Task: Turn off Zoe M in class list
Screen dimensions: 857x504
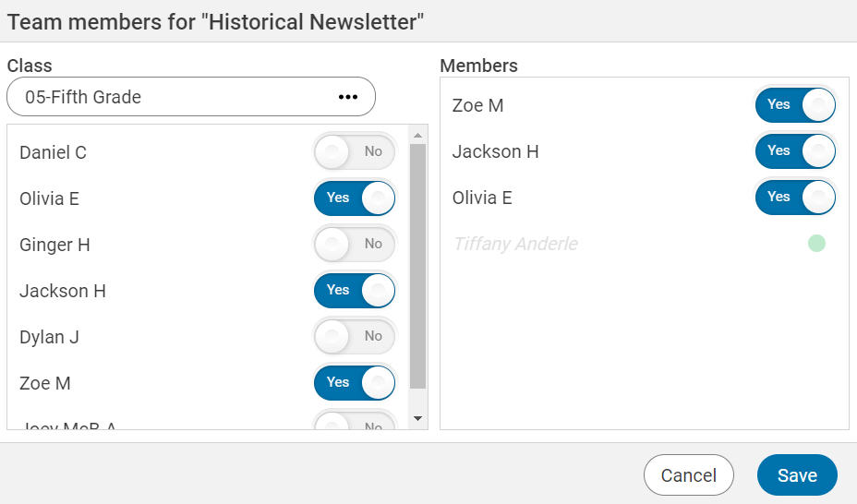Action: click(x=355, y=383)
